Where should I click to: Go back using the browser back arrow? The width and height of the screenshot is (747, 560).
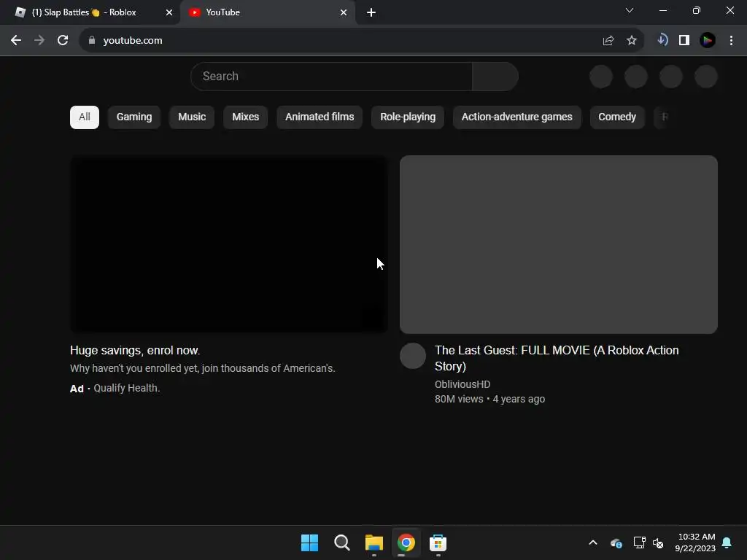[x=16, y=41]
